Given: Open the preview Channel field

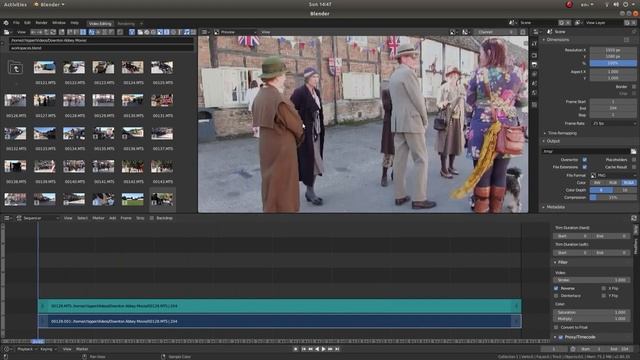Looking at the screenshot, I should coord(495,32).
